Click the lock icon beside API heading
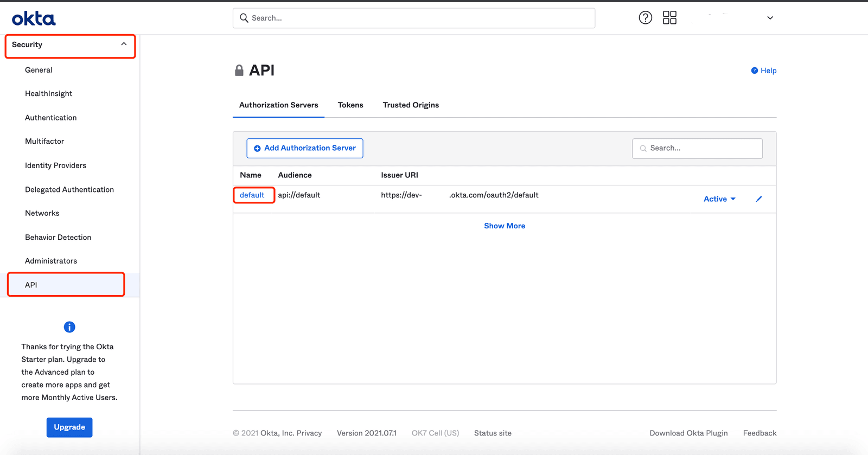The image size is (868, 455). coord(239,71)
